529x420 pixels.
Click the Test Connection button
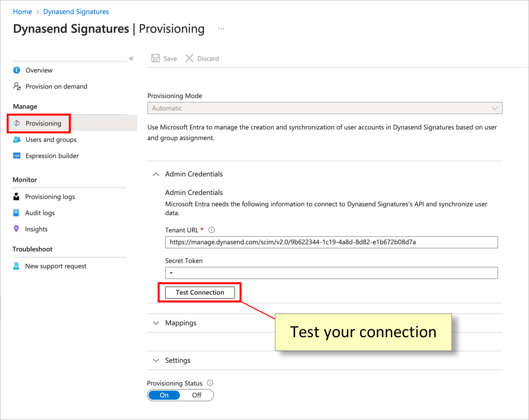tap(200, 292)
